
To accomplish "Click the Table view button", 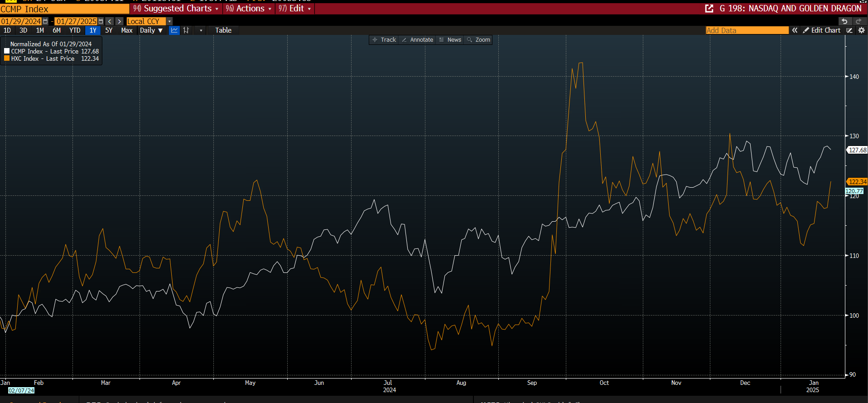I will pos(223,30).
